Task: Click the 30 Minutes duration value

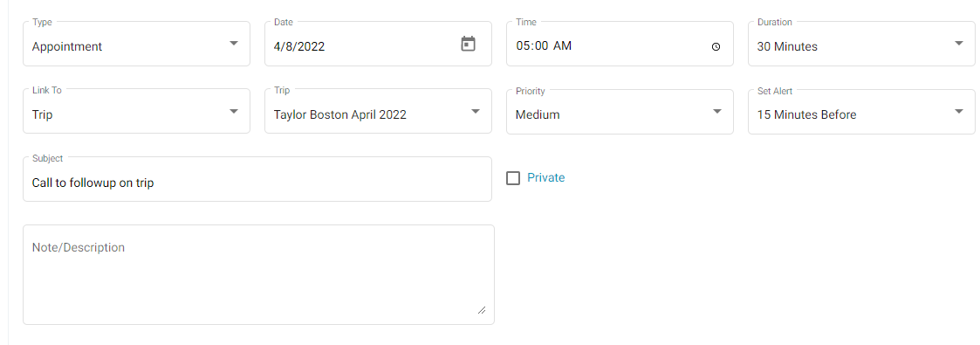Action: (787, 46)
